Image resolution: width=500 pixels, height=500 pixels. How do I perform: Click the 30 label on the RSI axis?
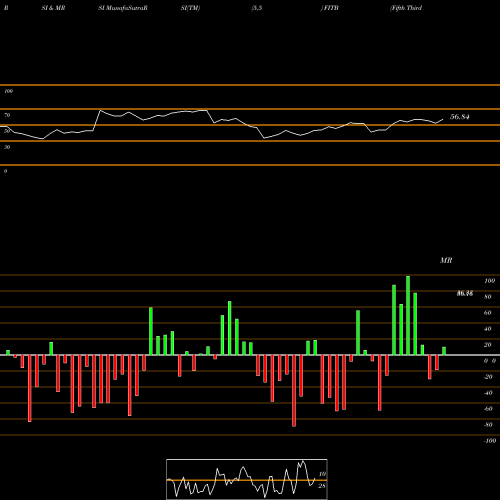point(7,147)
